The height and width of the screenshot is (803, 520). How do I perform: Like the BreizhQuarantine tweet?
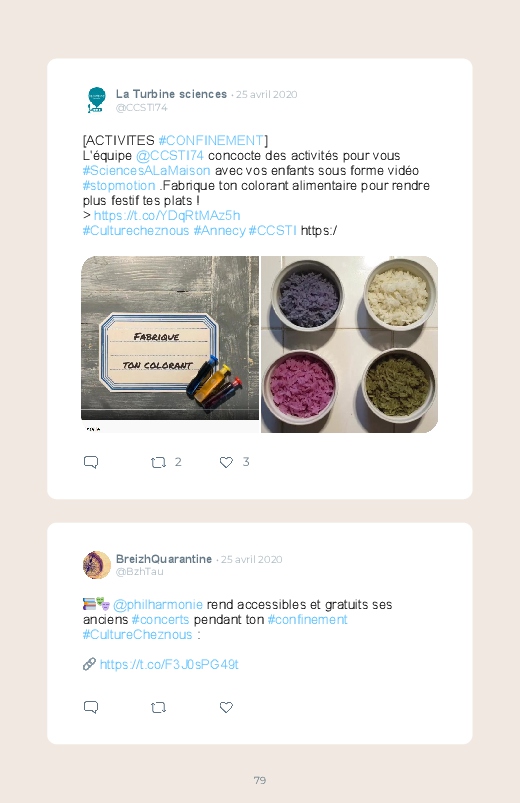tap(226, 707)
